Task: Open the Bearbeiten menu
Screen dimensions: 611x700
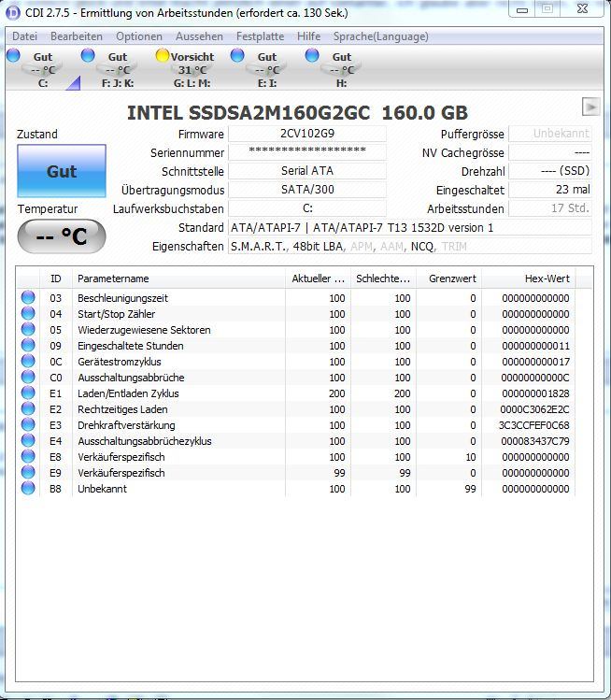Action: pyautogui.click(x=77, y=36)
